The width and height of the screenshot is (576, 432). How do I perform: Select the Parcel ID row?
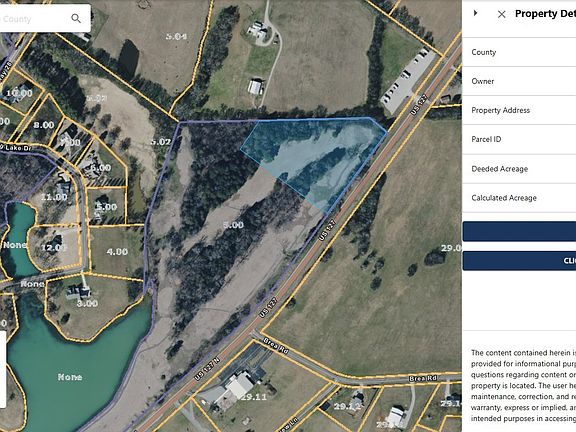click(519, 139)
